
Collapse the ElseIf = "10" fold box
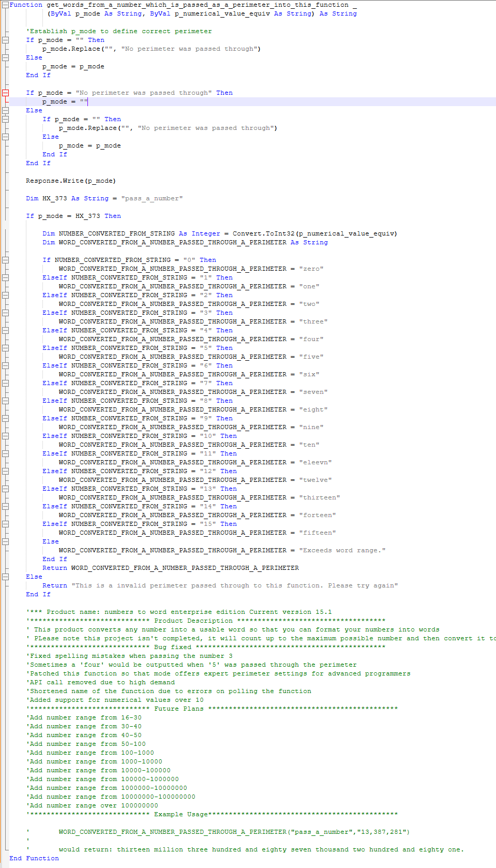click(5, 436)
